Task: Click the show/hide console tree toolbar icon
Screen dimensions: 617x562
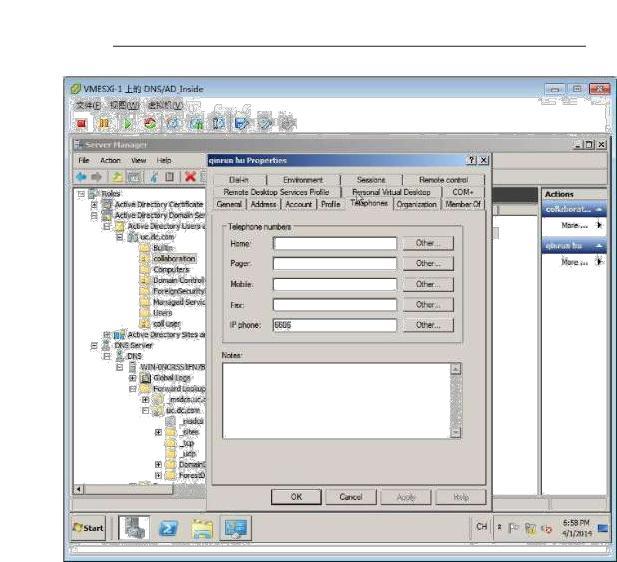Action: click(x=134, y=177)
